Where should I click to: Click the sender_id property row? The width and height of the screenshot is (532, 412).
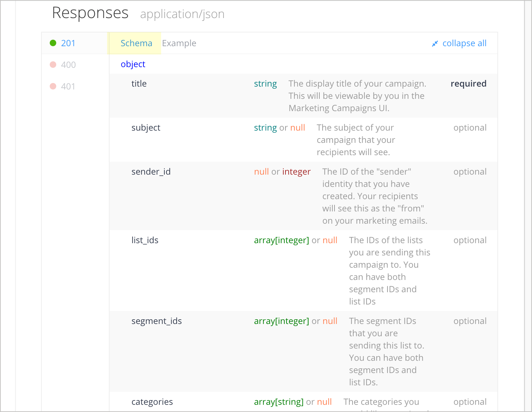pyautogui.click(x=151, y=171)
